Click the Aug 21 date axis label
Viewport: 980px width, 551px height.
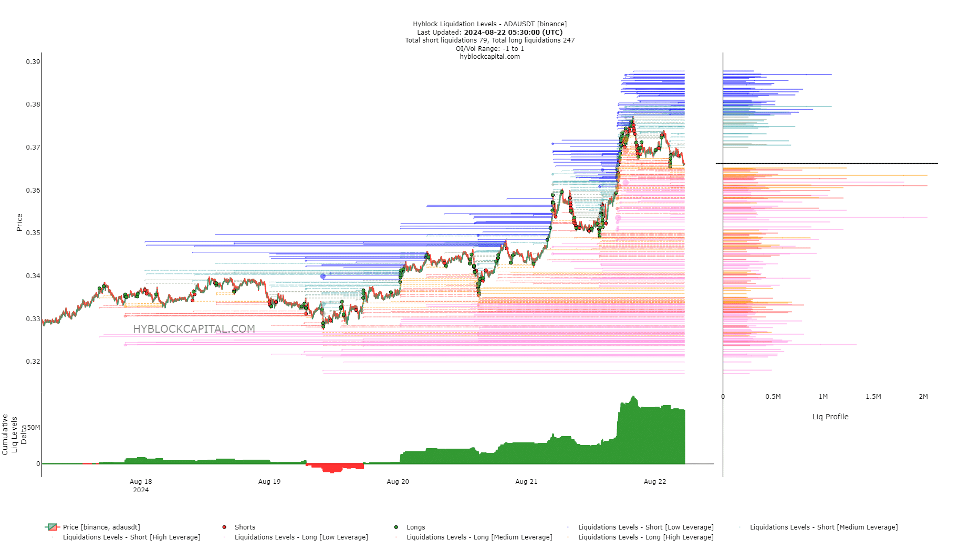526,482
